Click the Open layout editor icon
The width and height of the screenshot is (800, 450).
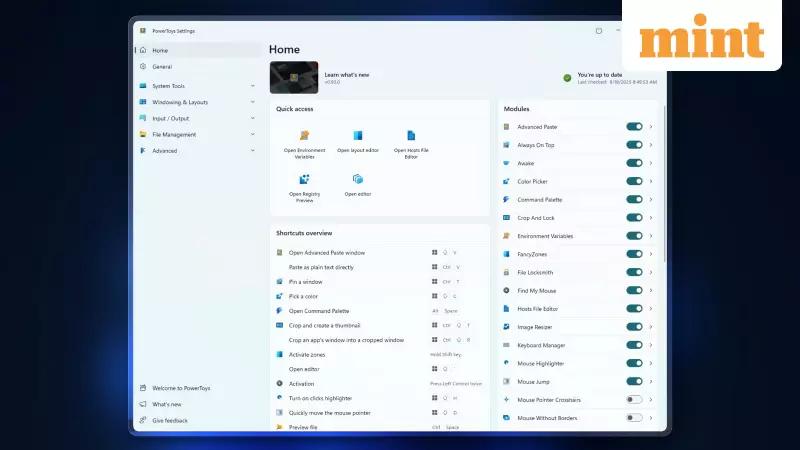point(357,135)
